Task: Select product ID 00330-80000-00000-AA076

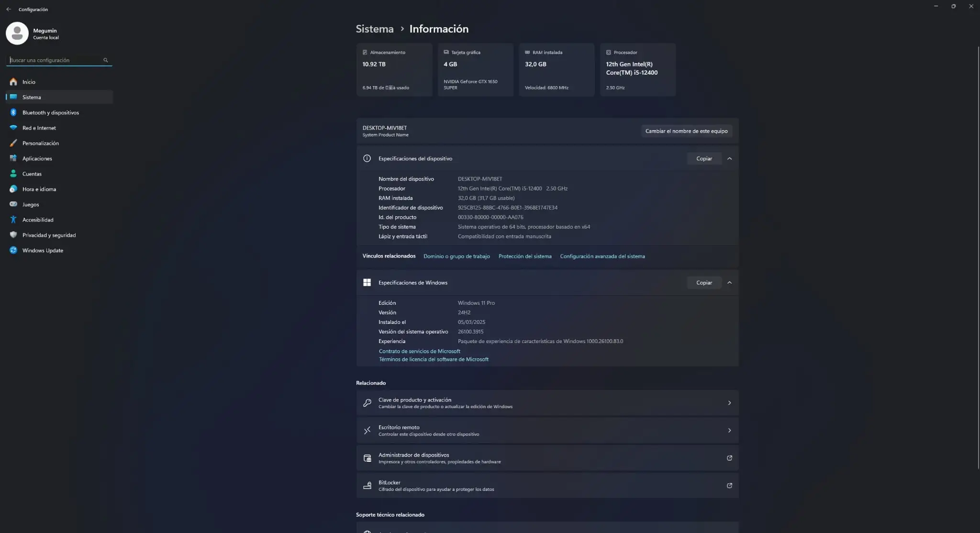Action: pos(490,217)
